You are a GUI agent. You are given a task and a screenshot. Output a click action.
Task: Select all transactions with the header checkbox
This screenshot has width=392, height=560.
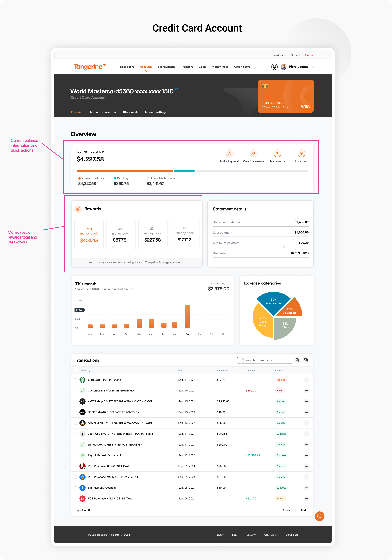[x=76, y=371]
